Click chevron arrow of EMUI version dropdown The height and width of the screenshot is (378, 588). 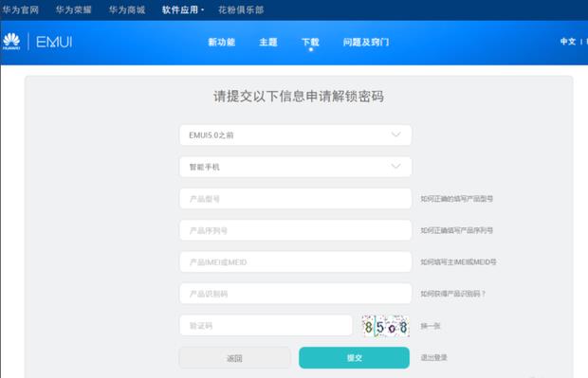pyautogui.click(x=396, y=135)
